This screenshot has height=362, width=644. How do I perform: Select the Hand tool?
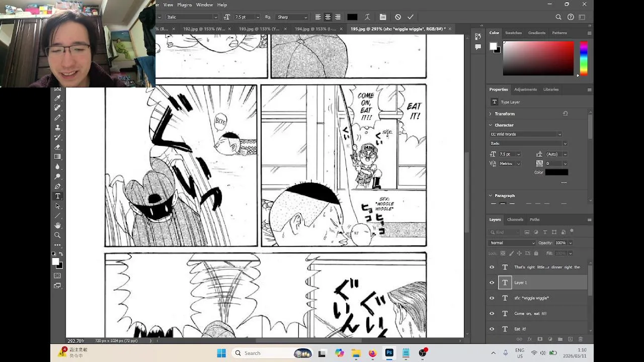point(57,225)
